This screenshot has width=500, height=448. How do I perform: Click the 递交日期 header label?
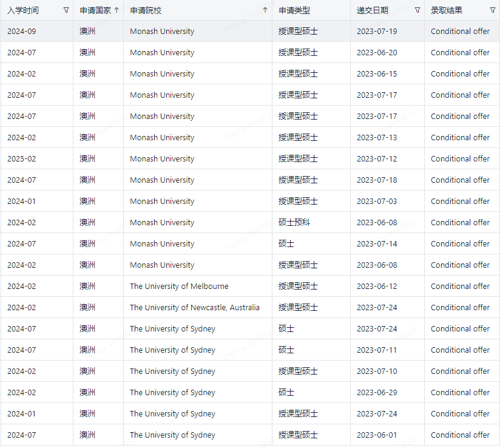click(372, 10)
